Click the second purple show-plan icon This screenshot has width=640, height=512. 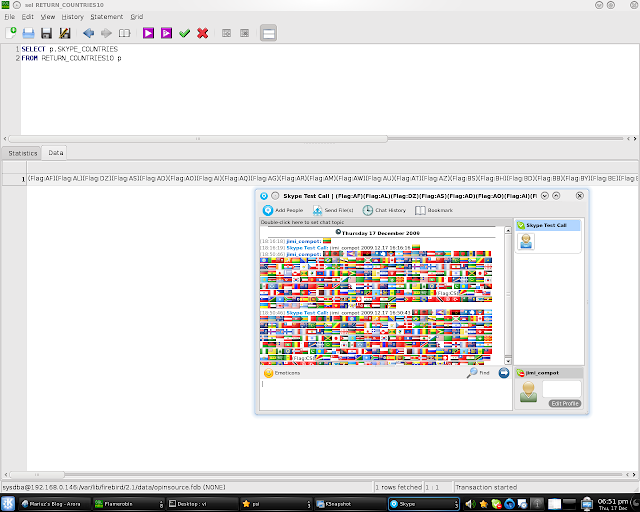click(x=166, y=33)
